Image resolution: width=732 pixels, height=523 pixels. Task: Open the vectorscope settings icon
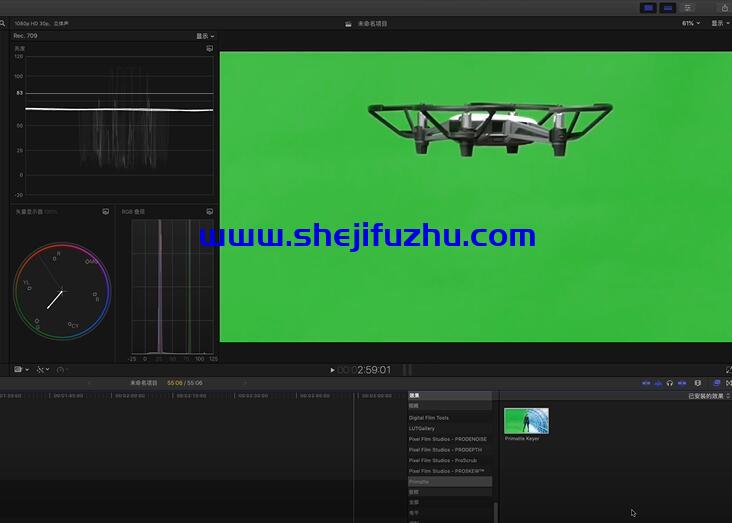pos(106,212)
